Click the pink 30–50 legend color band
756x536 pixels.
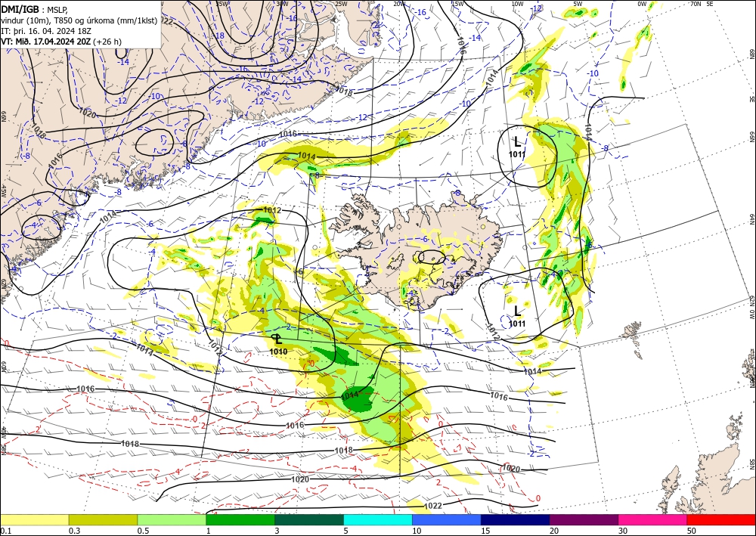tap(653, 519)
